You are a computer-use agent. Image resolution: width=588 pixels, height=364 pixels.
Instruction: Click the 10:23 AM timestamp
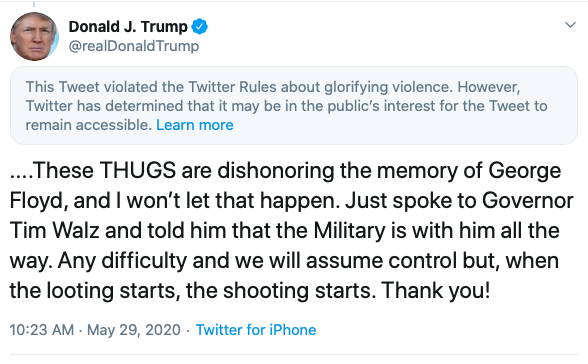click(x=42, y=330)
